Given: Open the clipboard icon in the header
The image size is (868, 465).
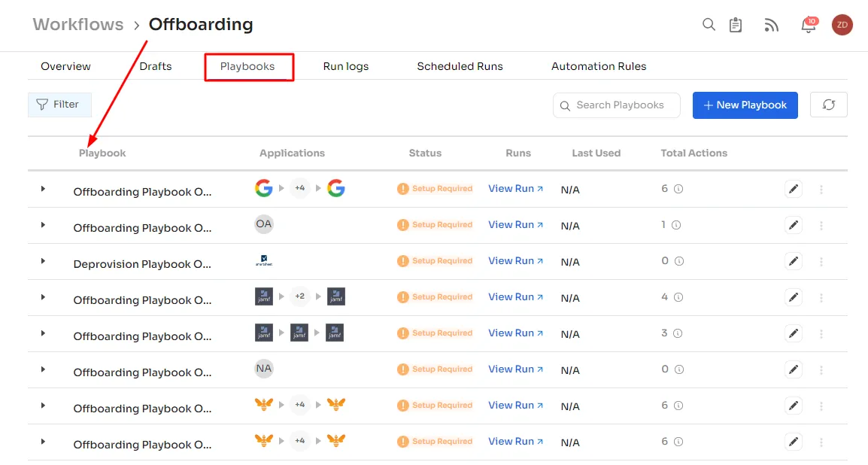Looking at the screenshot, I should [735, 25].
